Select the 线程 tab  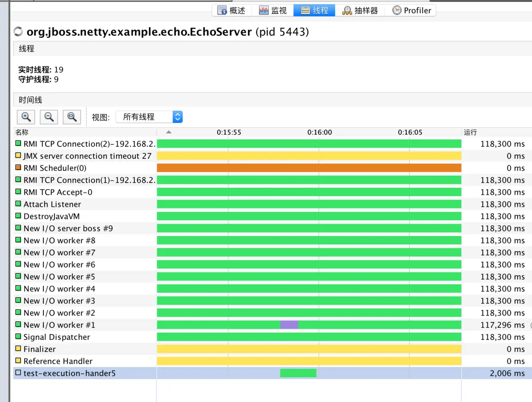314,10
